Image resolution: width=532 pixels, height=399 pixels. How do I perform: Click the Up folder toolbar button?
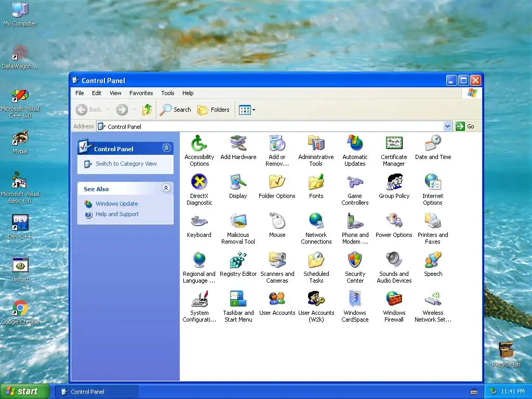[x=147, y=110]
